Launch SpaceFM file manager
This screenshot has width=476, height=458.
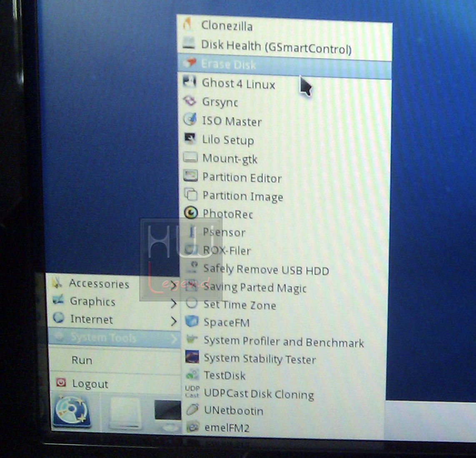tap(284, 323)
